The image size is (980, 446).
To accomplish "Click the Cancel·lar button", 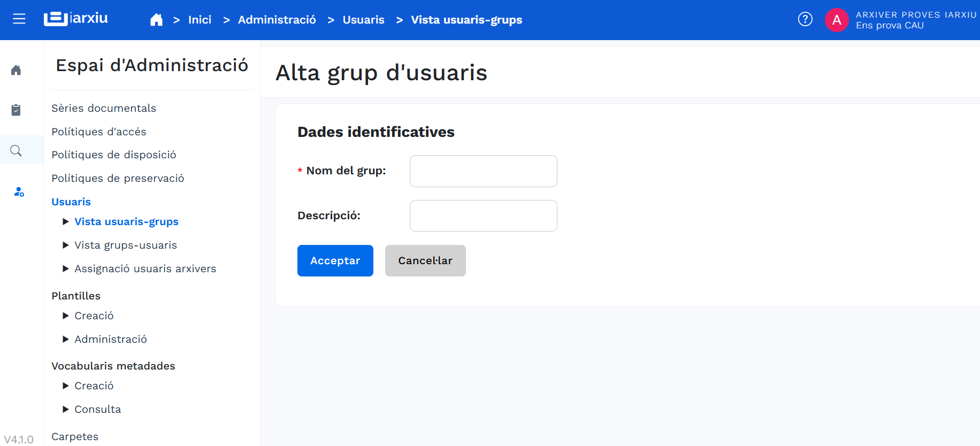I will [425, 260].
